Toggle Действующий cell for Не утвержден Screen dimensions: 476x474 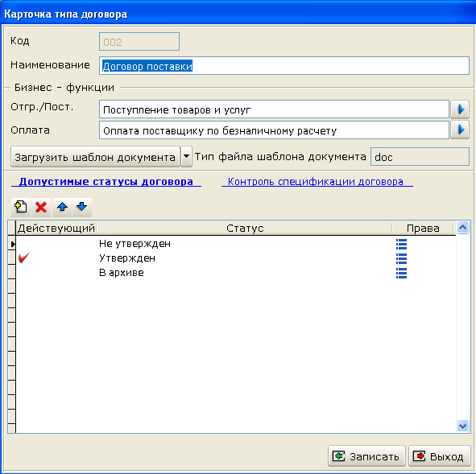tap(56, 244)
